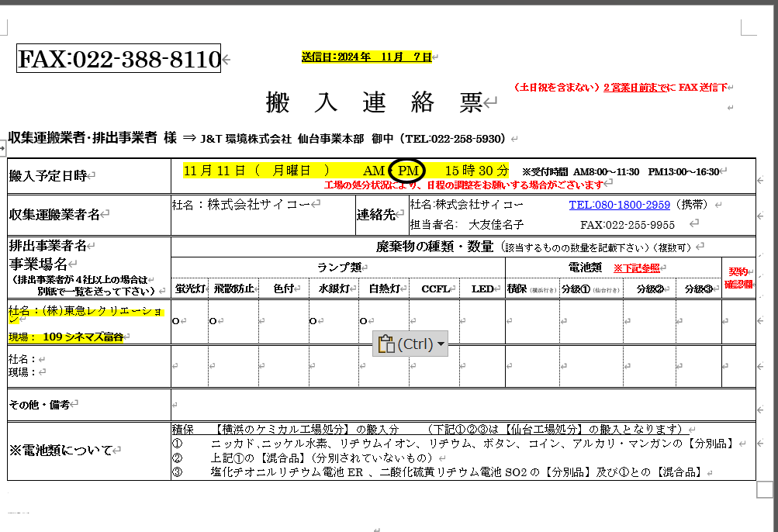Click the 白熱灯 mark in first row

(362, 320)
